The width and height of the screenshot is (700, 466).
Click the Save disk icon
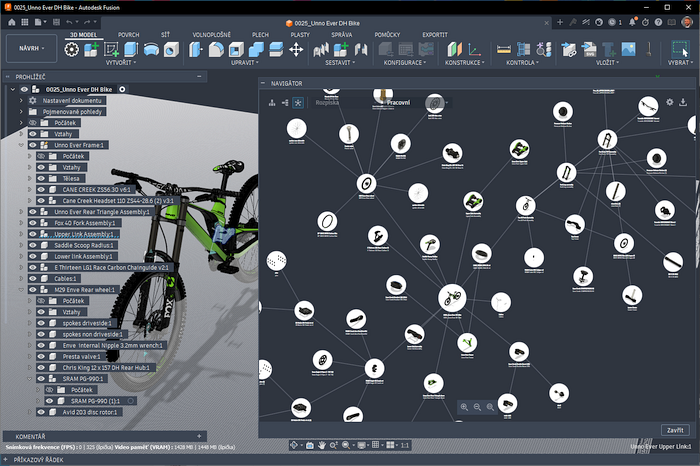tap(56, 22)
